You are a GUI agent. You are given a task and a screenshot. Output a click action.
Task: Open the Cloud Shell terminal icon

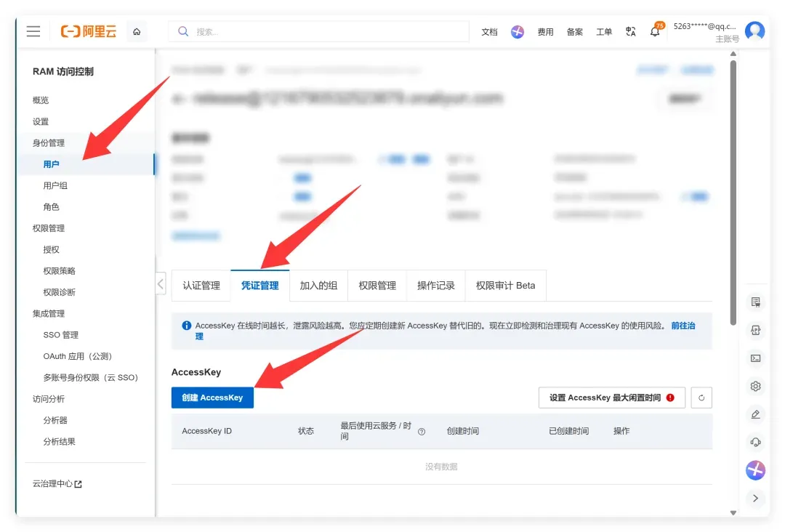(x=756, y=358)
